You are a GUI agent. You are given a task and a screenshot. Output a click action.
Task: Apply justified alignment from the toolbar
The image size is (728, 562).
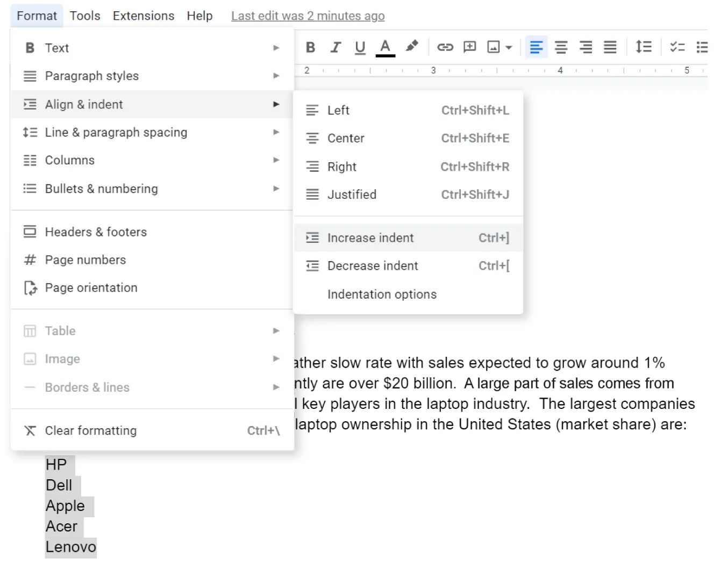(x=610, y=47)
